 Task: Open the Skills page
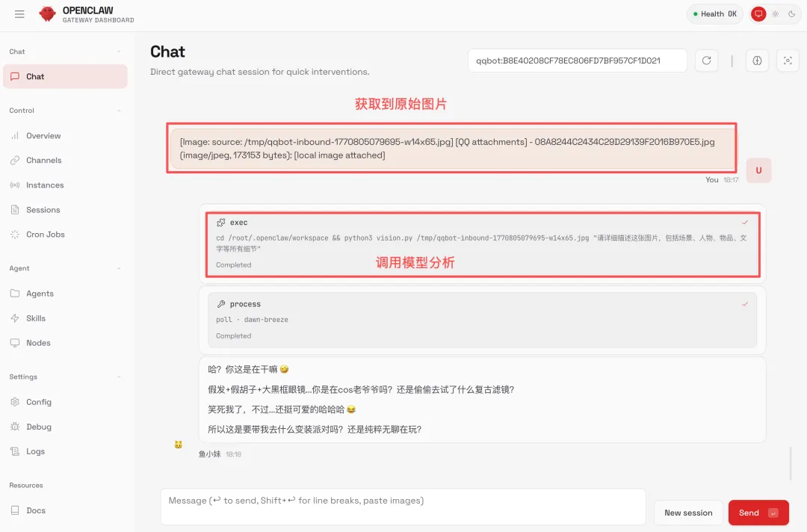click(65, 318)
